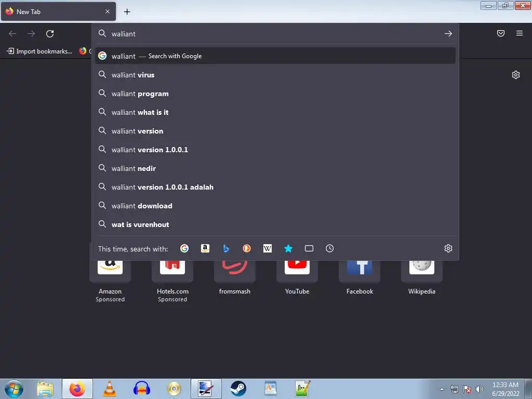Open new tab personalize gear icon
532x399 pixels.
(x=516, y=75)
